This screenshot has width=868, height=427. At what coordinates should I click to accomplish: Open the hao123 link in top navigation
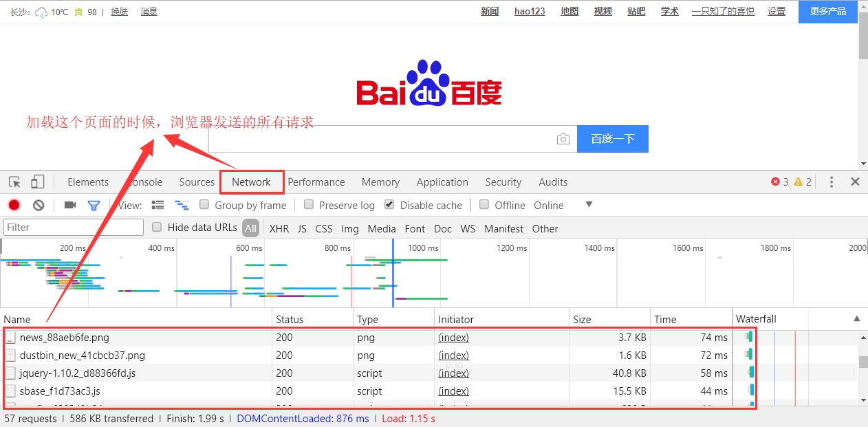click(x=529, y=12)
